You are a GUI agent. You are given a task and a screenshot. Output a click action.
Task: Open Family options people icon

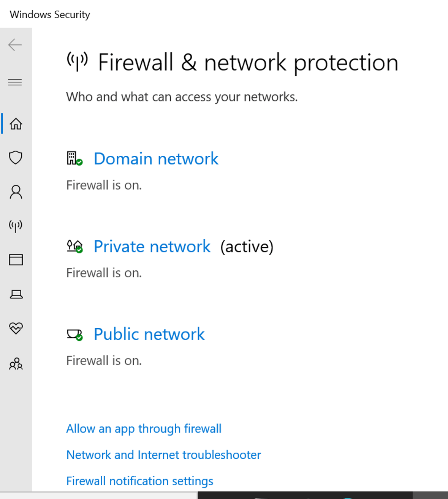[16, 364]
